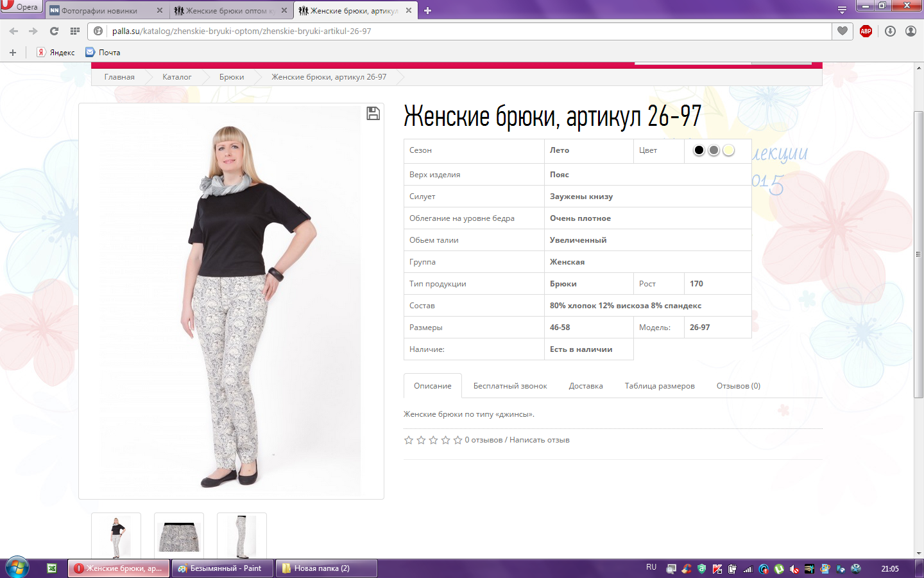Rate with the third star
The height and width of the screenshot is (578, 924).
[x=433, y=440]
